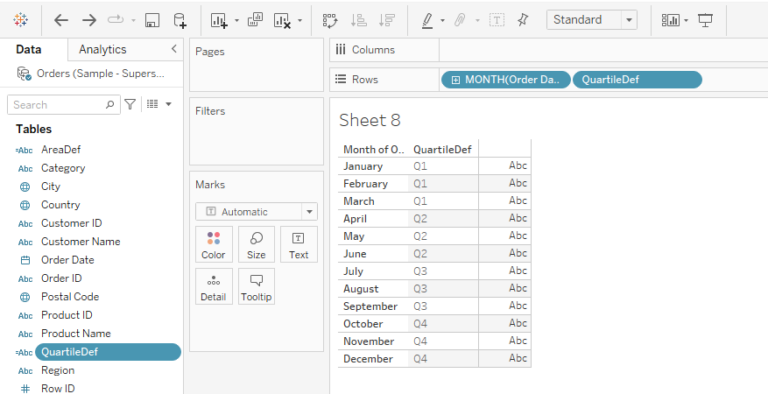
Task: Click the Tooltip marks button
Action: pyautogui.click(x=256, y=287)
